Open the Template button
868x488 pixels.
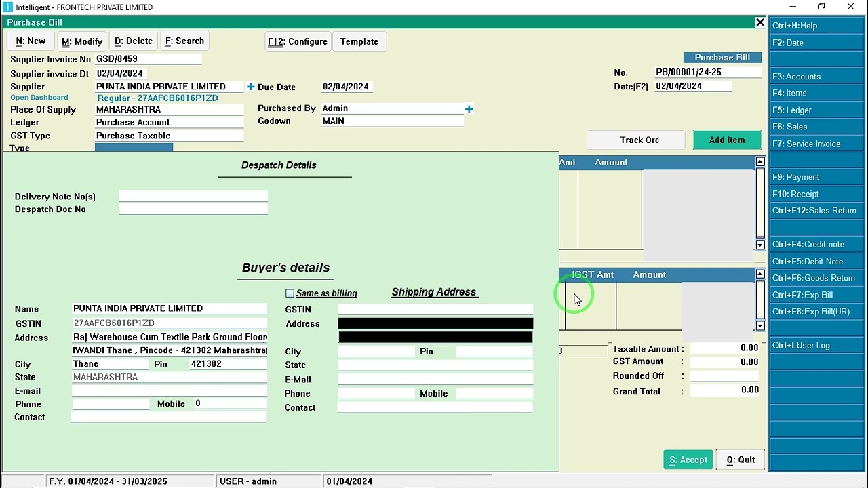359,41
